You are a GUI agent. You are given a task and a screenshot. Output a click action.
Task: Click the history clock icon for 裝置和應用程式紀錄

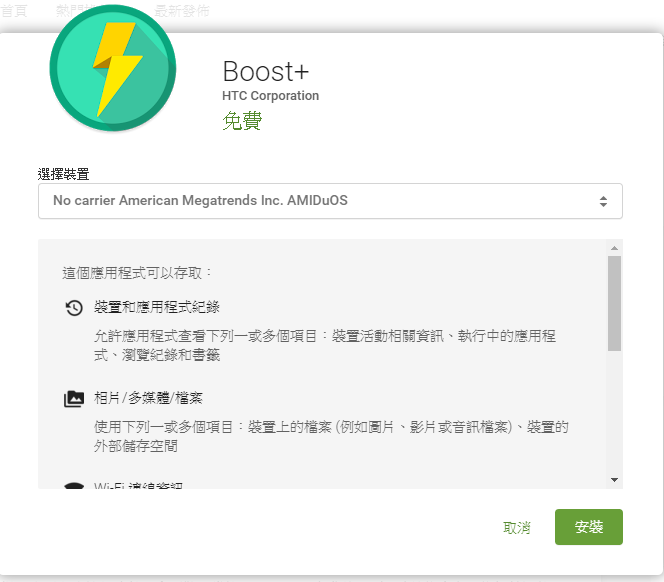74,308
